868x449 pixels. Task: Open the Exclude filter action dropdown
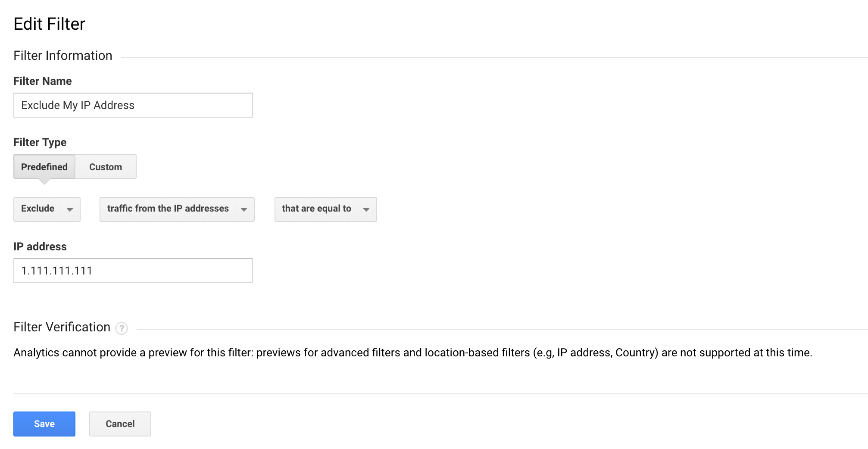[x=47, y=209]
